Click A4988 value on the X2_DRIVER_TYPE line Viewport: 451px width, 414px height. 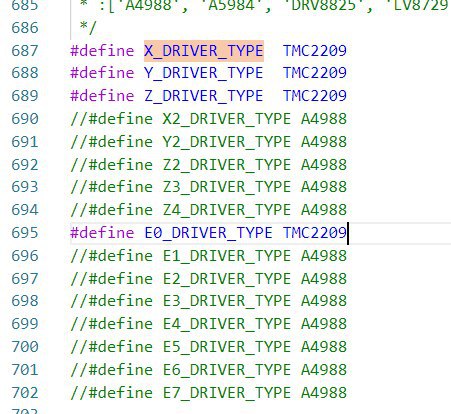(324, 119)
